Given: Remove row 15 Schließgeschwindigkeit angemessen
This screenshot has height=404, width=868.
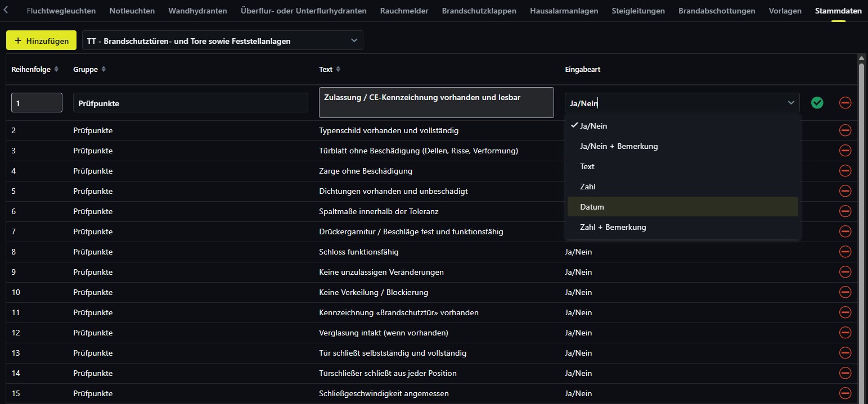Looking at the screenshot, I should click(x=845, y=393).
